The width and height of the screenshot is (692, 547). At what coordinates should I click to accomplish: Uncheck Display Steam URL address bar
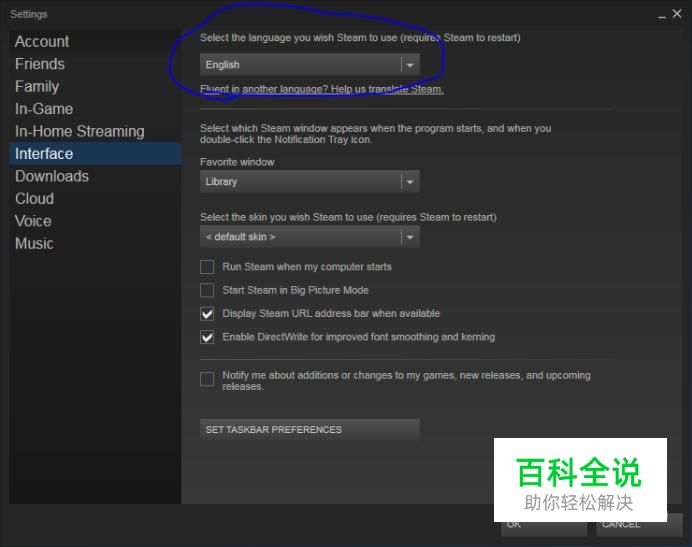[207, 314]
